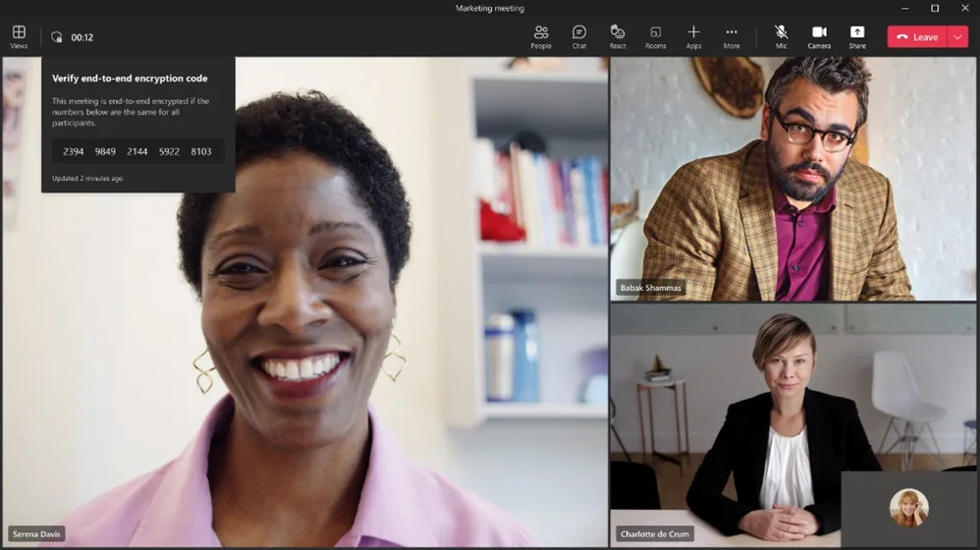Click the self-view avatar thumbnail
Image resolution: width=980 pixels, height=550 pixels.
(908, 509)
